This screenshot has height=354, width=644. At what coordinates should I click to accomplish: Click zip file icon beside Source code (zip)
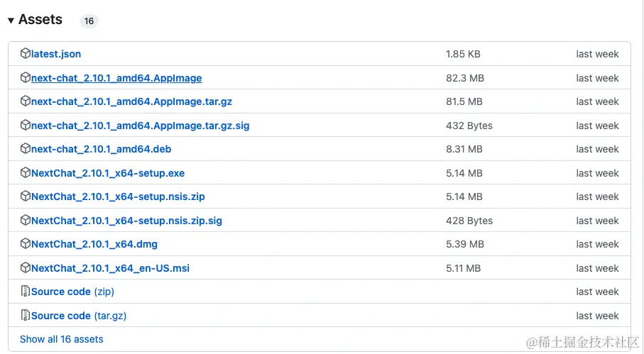[x=26, y=292]
